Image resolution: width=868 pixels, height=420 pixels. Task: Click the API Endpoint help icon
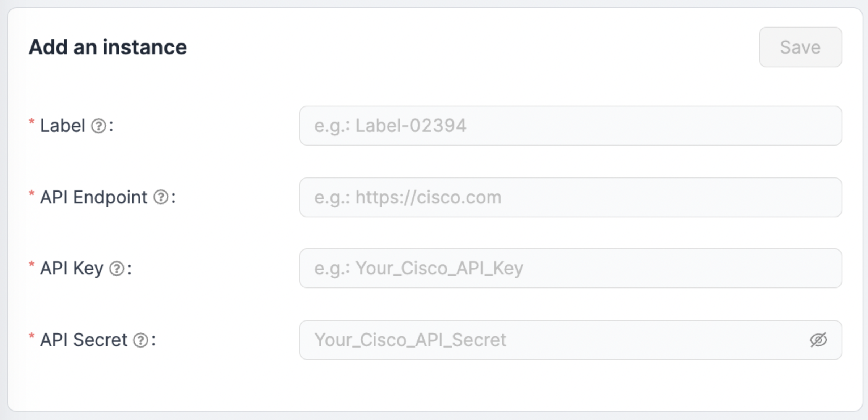(161, 197)
